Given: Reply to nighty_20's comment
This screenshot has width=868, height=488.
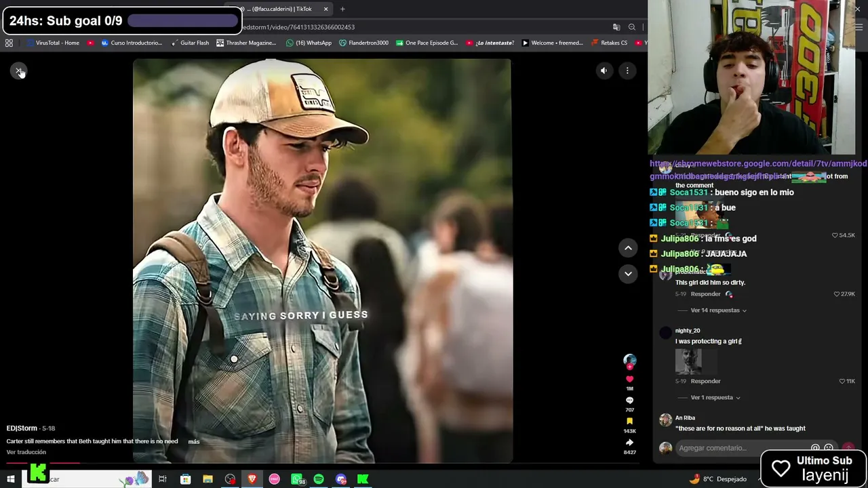Looking at the screenshot, I should point(705,381).
